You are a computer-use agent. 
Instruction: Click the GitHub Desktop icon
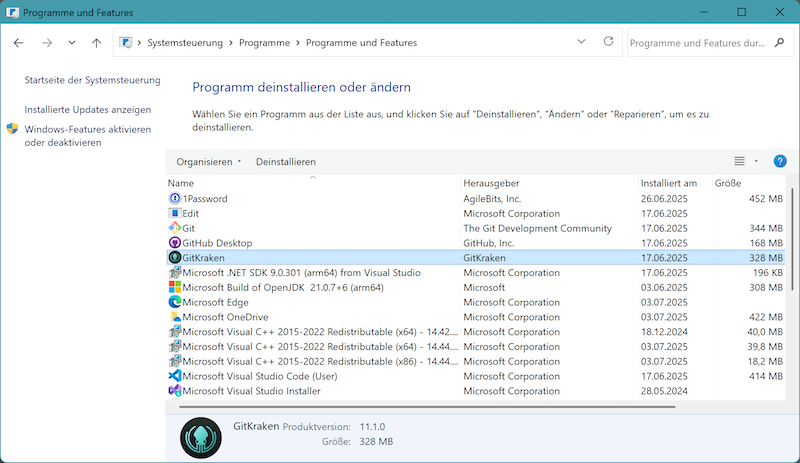(x=174, y=242)
